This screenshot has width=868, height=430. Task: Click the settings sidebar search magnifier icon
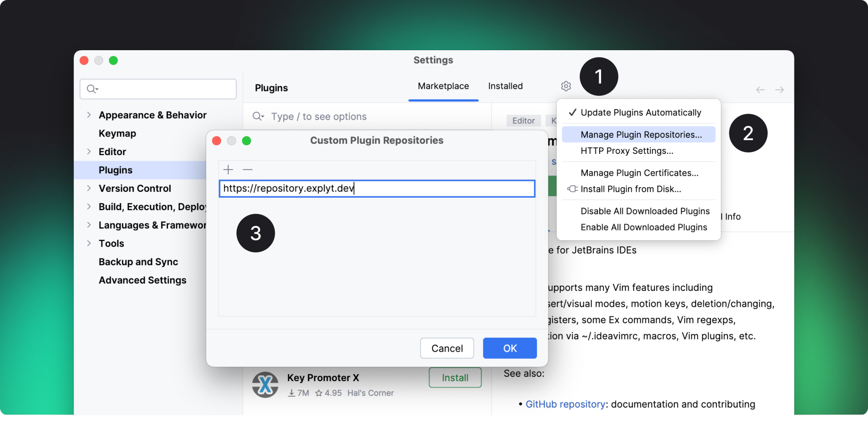(92, 89)
